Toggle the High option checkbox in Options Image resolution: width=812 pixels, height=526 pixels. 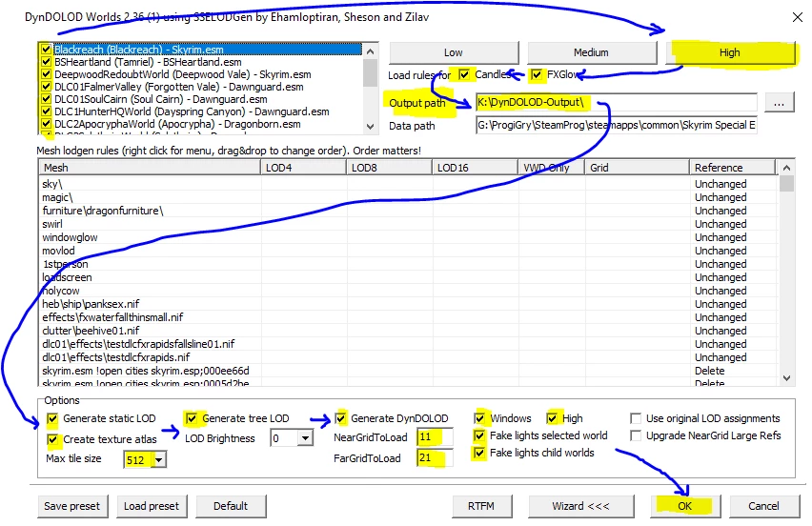point(552,418)
